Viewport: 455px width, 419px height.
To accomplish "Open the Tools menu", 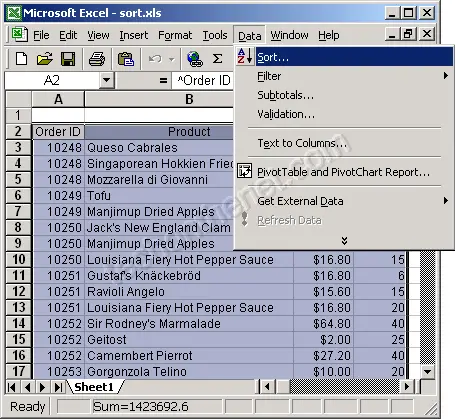I will [x=215, y=35].
